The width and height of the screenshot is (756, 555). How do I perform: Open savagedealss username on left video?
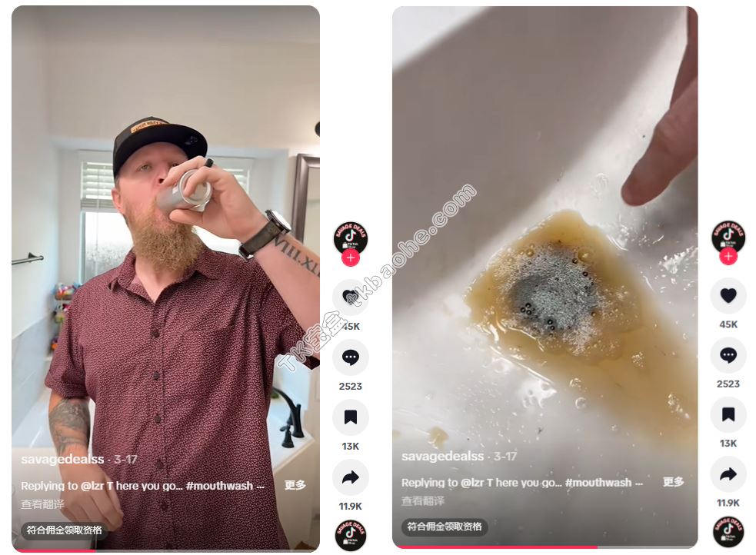pyautogui.click(x=62, y=459)
